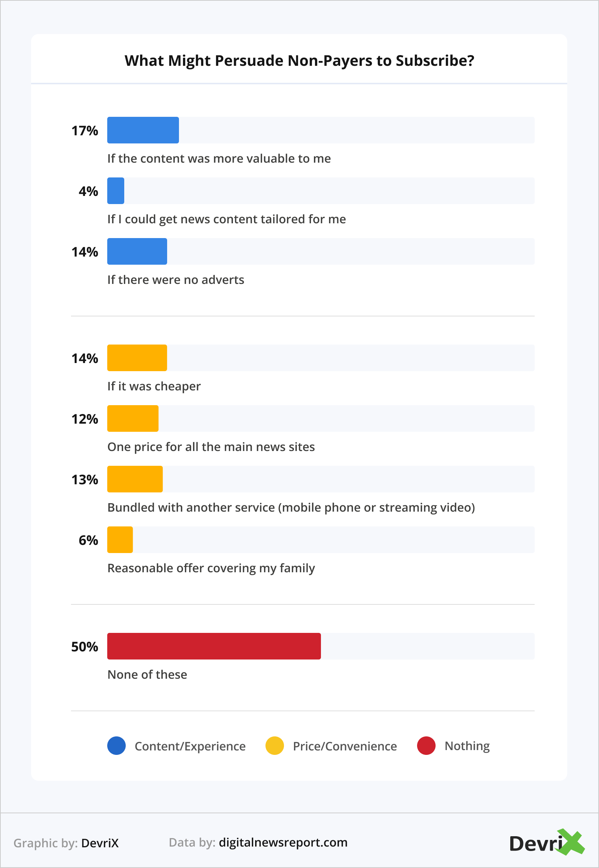This screenshot has width=599, height=868.
Task: Click the red Nothing legend dot
Action: pyautogui.click(x=426, y=746)
